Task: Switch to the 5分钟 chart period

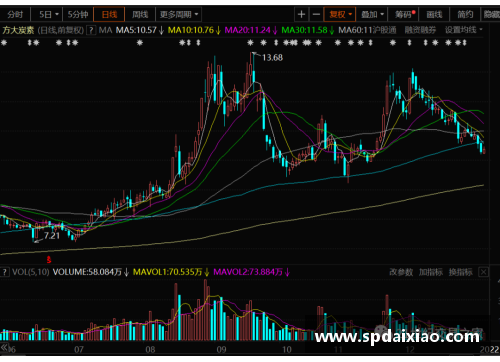Action: click(78, 15)
